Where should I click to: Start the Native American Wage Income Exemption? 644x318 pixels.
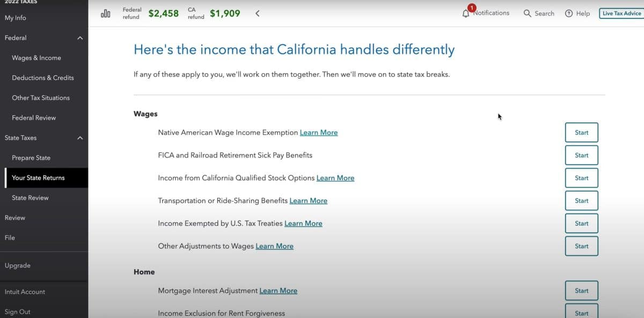(581, 132)
